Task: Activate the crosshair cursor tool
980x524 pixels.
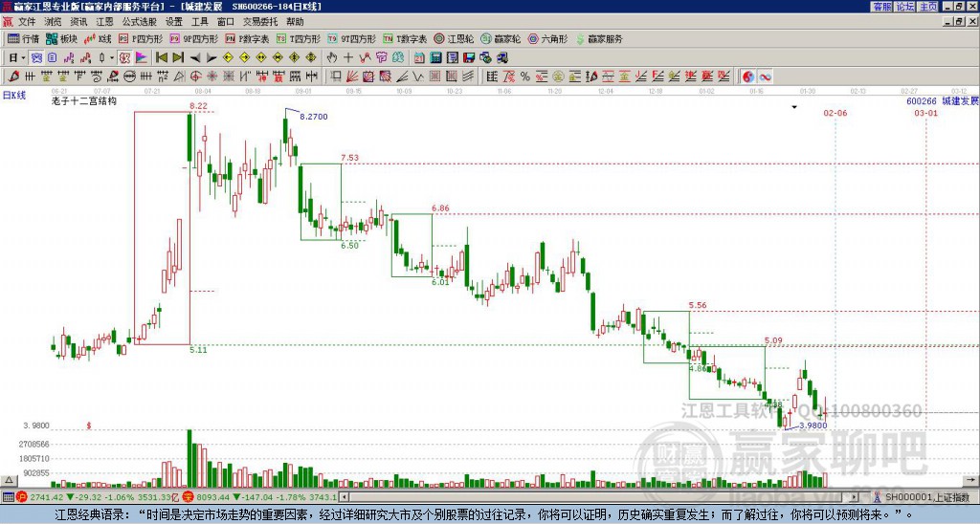Action: point(348,58)
